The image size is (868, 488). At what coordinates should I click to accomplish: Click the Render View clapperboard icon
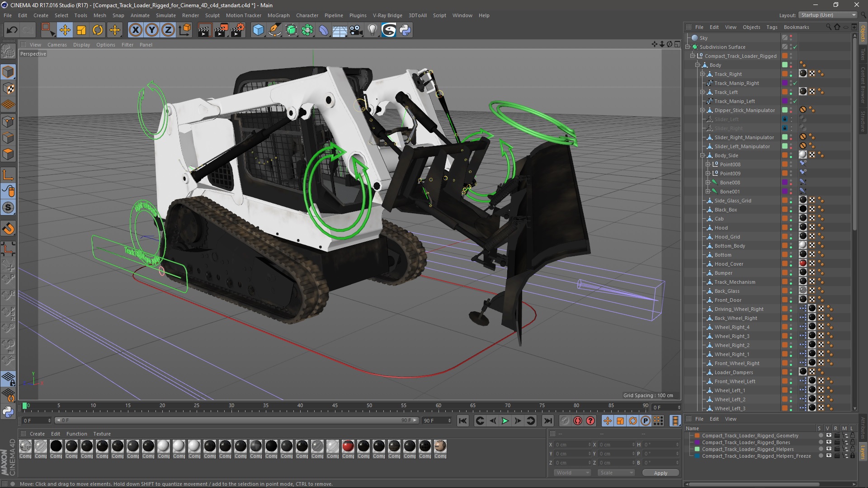click(x=204, y=30)
